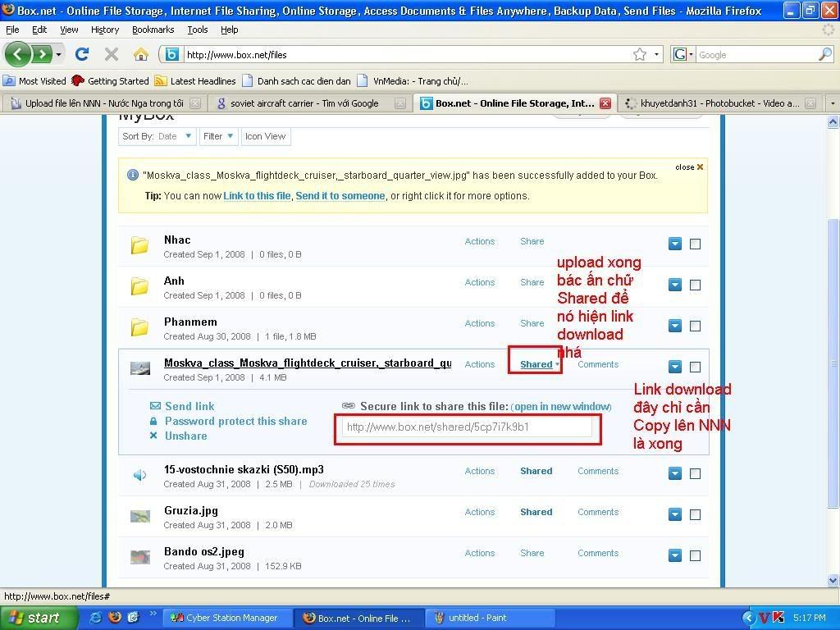Tick the checkbox for Nhac folder
The height and width of the screenshot is (630, 840).
pyautogui.click(x=695, y=244)
